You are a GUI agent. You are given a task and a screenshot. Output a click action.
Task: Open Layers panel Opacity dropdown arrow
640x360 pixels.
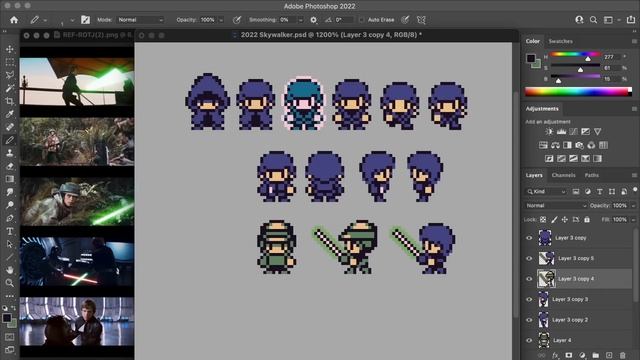(x=633, y=205)
